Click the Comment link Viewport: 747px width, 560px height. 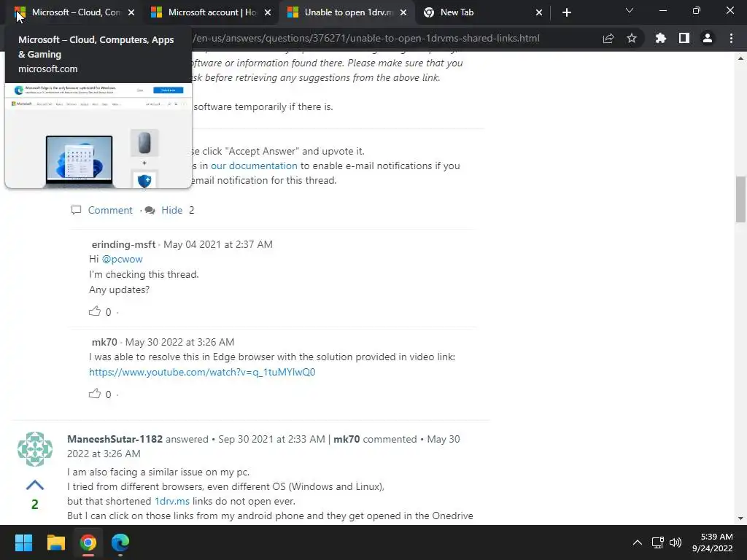[x=110, y=210]
